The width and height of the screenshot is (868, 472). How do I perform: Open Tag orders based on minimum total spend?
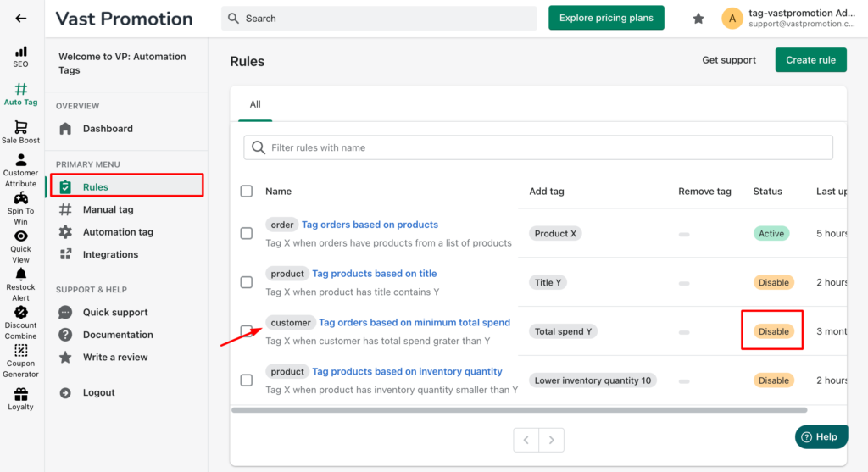[x=415, y=323]
